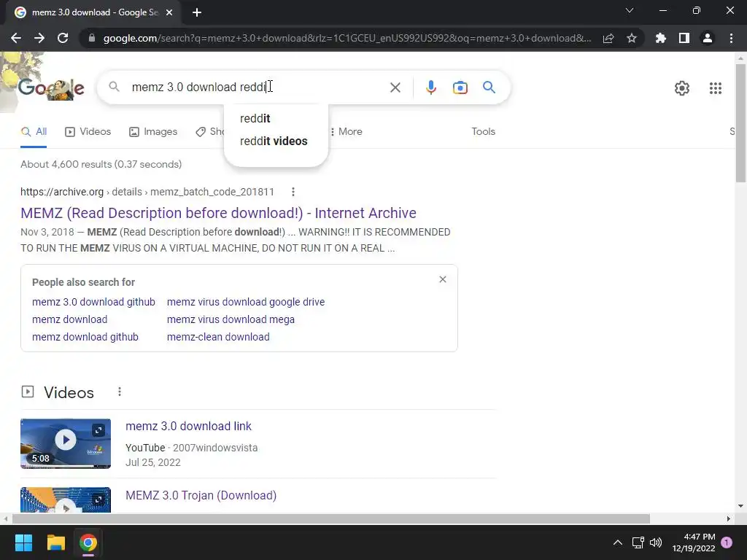Open the memz 3.0 download link video
Screen dimensions: 747x560
pos(188,426)
